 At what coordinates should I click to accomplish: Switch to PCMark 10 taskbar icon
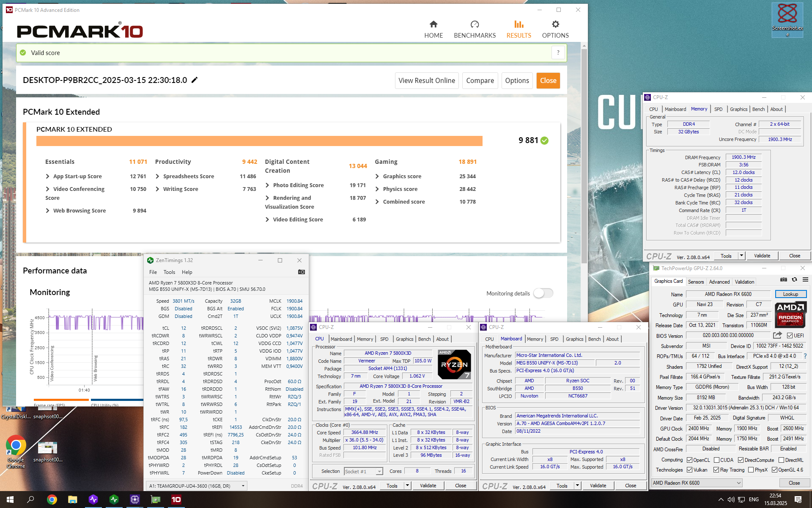pyautogui.click(x=176, y=500)
